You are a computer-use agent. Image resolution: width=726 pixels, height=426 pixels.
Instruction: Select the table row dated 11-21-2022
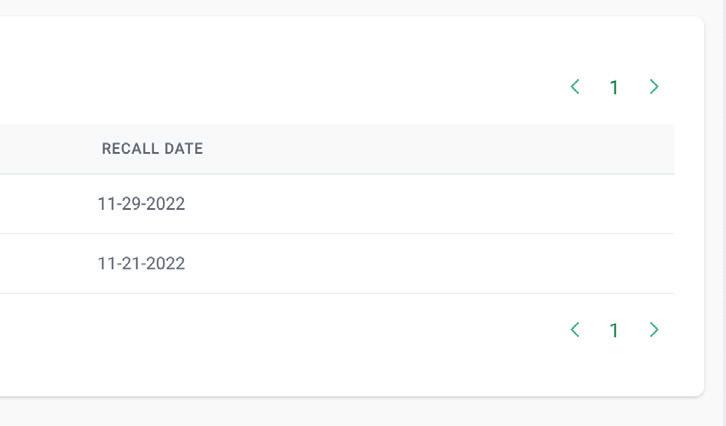(x=337, y=264)
